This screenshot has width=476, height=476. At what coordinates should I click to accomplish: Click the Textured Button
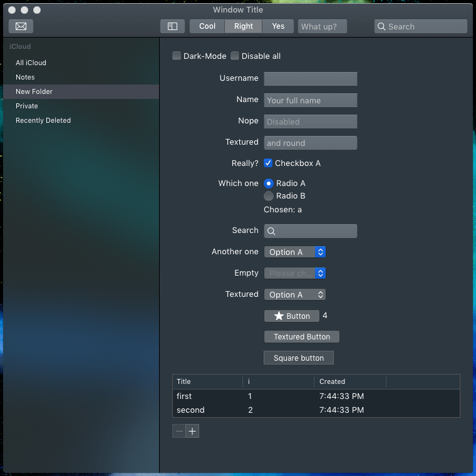pyautogui.click(x=302, y=337)
